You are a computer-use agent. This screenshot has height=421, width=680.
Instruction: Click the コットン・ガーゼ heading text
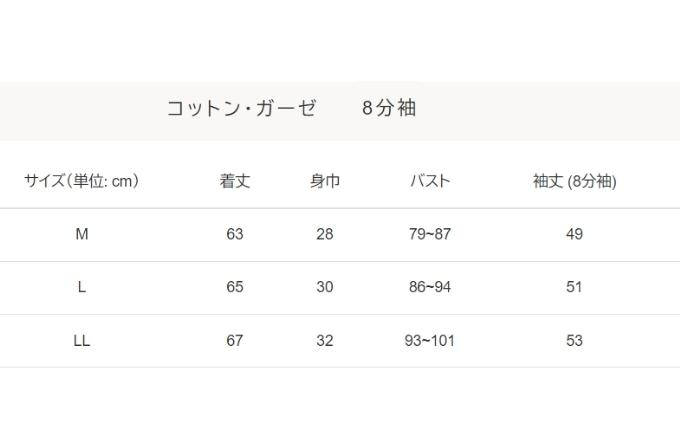(x=242, y=108)
